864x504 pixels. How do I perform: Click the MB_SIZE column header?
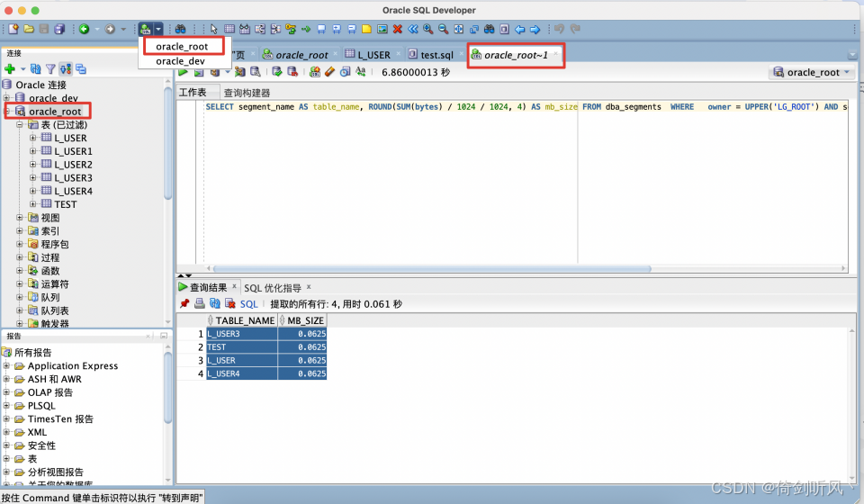pyautogui.click(x=302, y=320)
